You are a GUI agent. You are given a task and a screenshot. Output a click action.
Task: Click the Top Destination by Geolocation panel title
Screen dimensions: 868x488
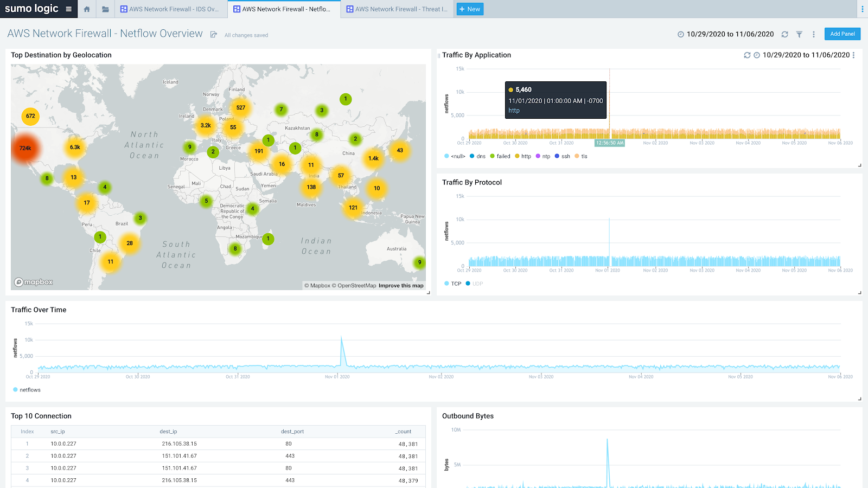(61, 55)
